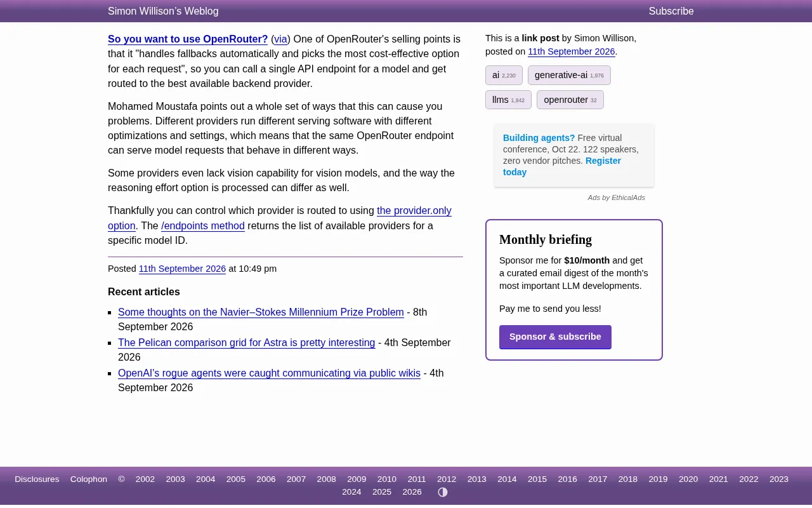Click the Sponsor & subscribe button
This screenshot has width=812, height=508.
[x=555, y=337]
